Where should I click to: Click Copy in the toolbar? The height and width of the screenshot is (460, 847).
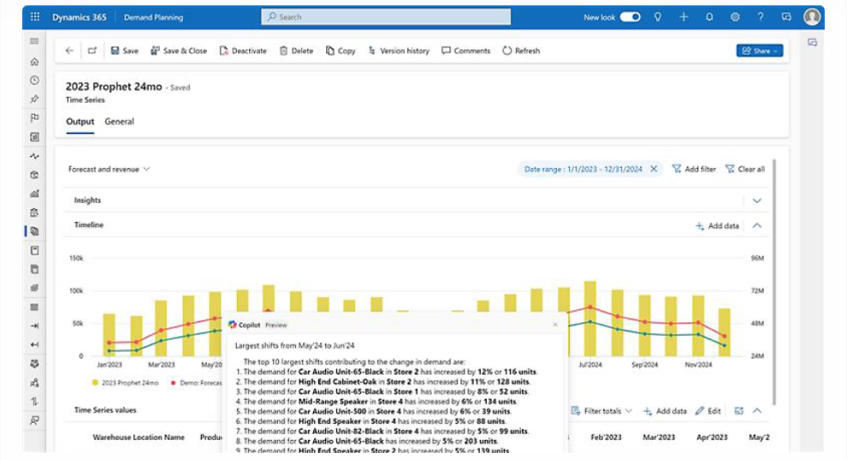341,51
